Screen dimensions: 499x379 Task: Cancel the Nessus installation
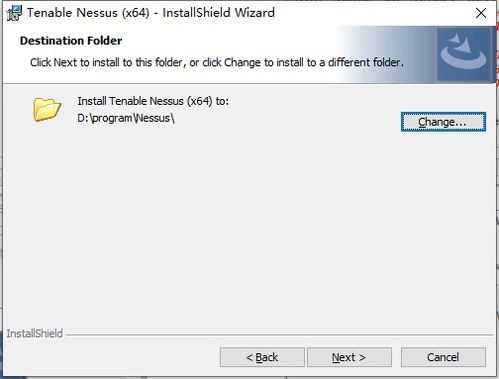(443, 357)
